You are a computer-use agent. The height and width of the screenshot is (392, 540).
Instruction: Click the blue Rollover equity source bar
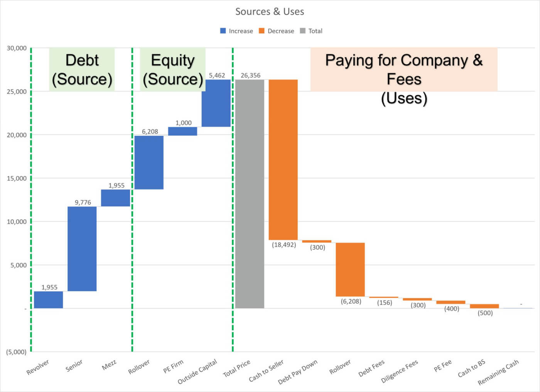pos(149,162)
